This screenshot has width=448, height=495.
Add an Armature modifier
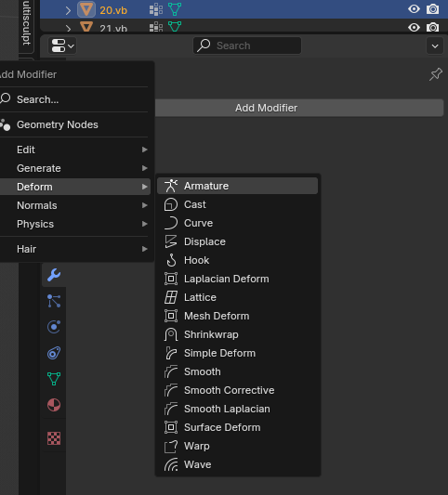coord(238,186)
